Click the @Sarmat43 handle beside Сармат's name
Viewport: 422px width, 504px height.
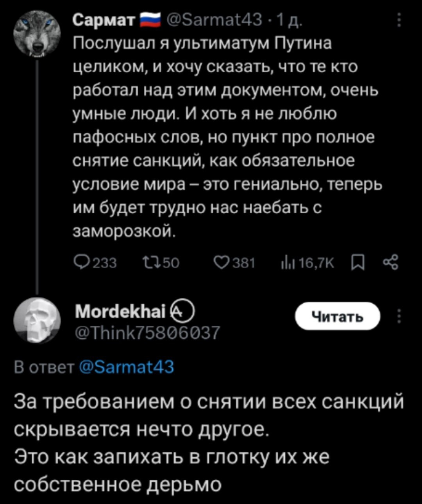(x=215, y=20)
